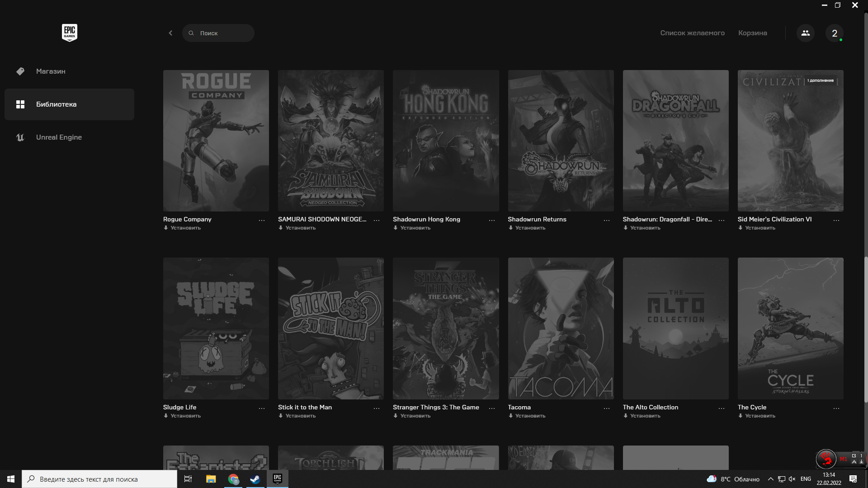Install The Cycle via Установить
868x488 pixels.
[x=756, y=416]
